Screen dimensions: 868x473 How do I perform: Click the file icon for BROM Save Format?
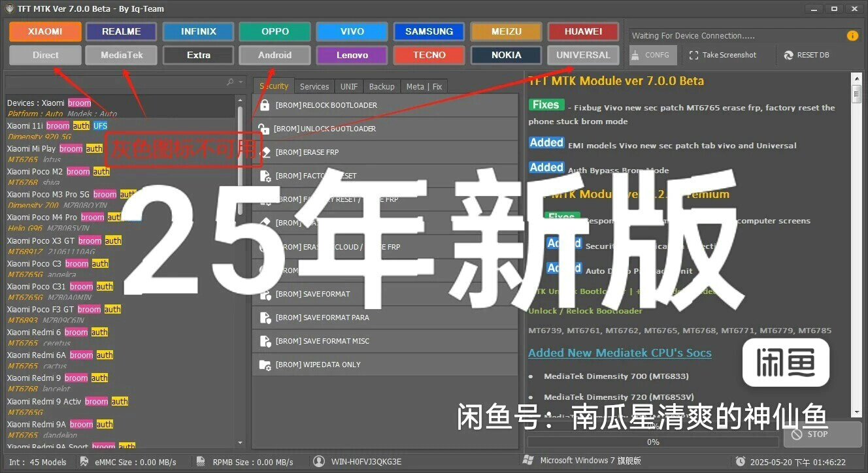(x=265, y=294)
